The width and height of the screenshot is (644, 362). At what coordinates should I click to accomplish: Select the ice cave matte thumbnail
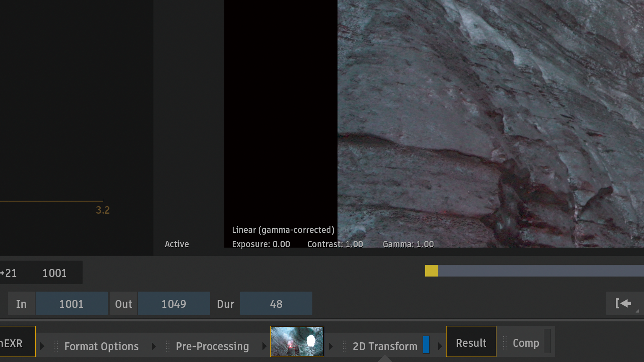[297, 341]
